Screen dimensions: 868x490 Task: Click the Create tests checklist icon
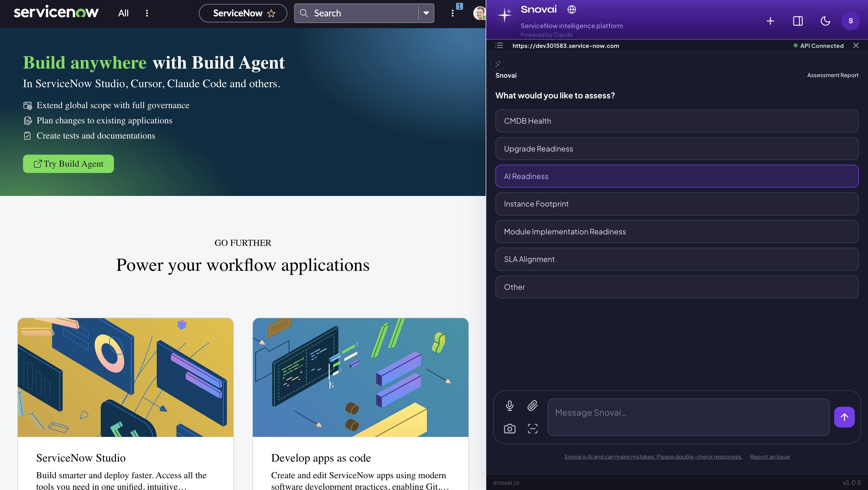tap(27, 136)
